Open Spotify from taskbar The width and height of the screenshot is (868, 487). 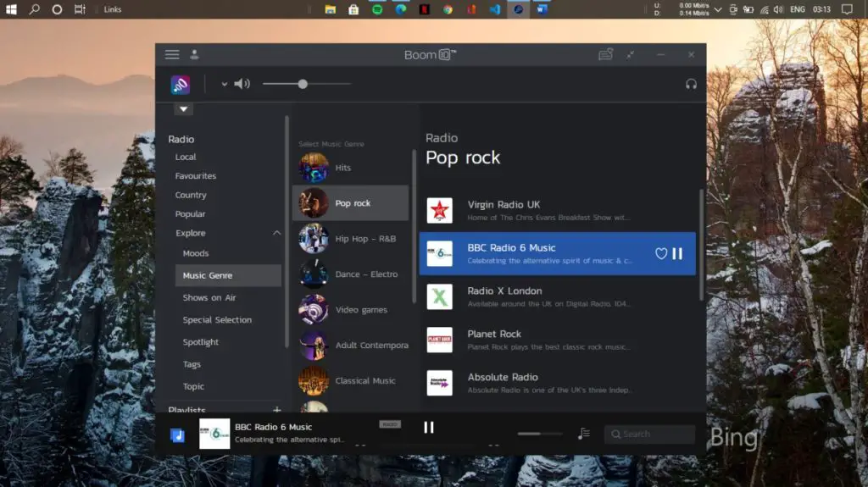(x=377, y=9)
